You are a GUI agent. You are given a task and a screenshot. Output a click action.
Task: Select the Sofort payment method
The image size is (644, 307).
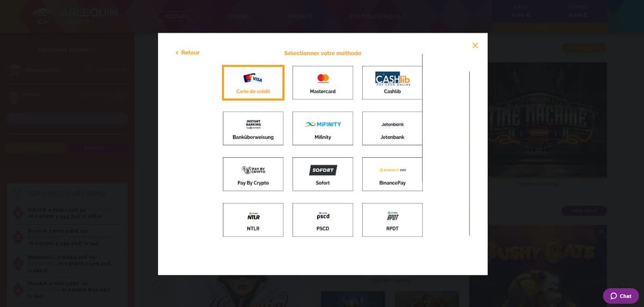pyautogui.click(x=323, y=174)
